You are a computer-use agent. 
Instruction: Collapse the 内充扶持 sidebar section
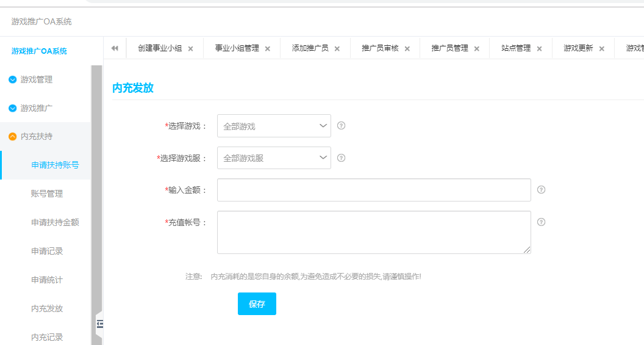click(37, 136)
